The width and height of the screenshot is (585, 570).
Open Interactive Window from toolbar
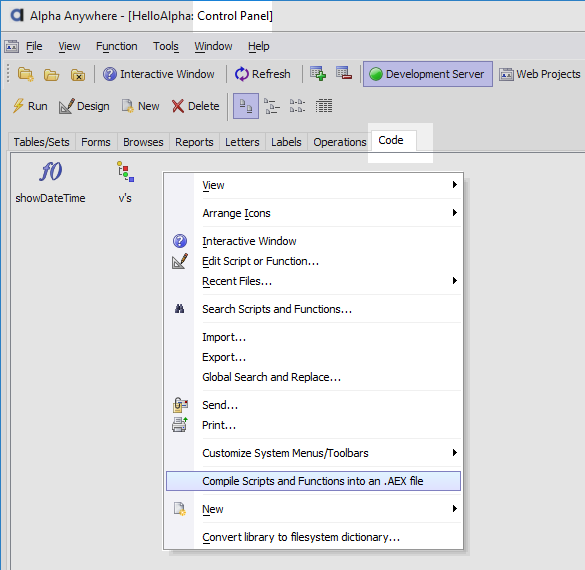159,74
